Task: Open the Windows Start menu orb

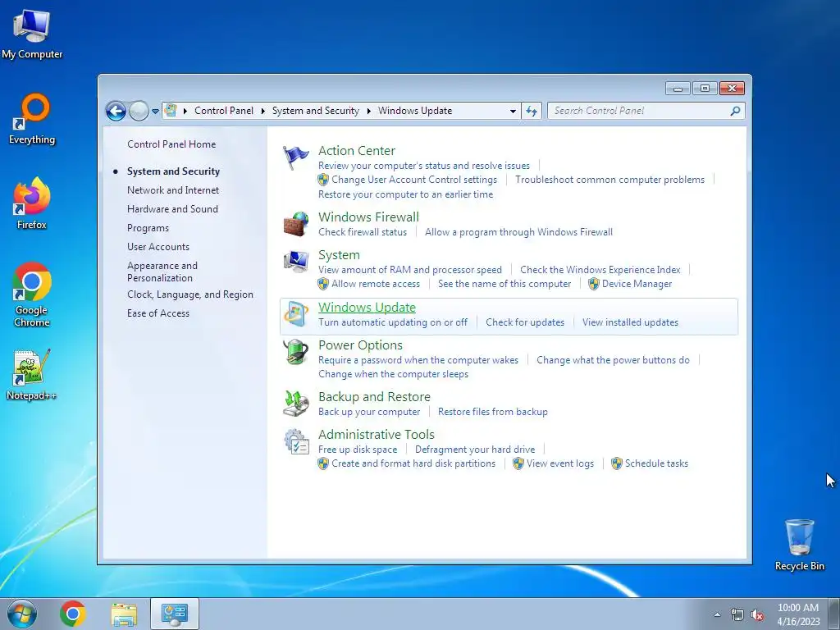Action: coord(22,614)
